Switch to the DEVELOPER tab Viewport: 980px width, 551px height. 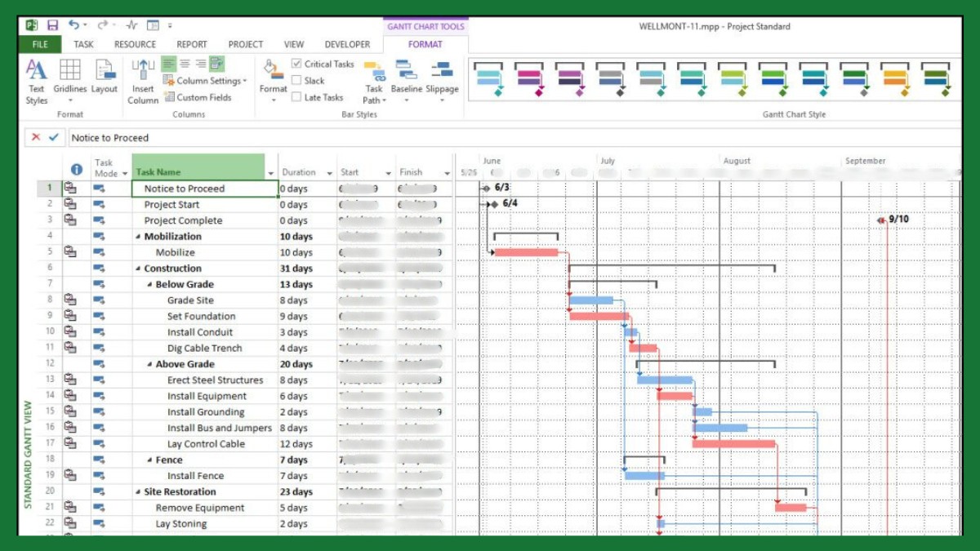tap(347, 44)
